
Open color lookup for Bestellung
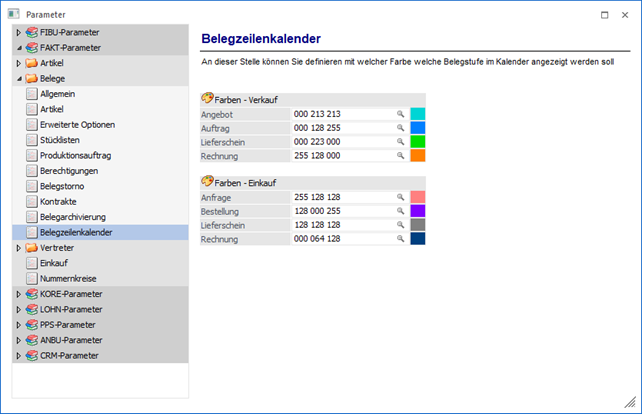[x=400, y=212]
